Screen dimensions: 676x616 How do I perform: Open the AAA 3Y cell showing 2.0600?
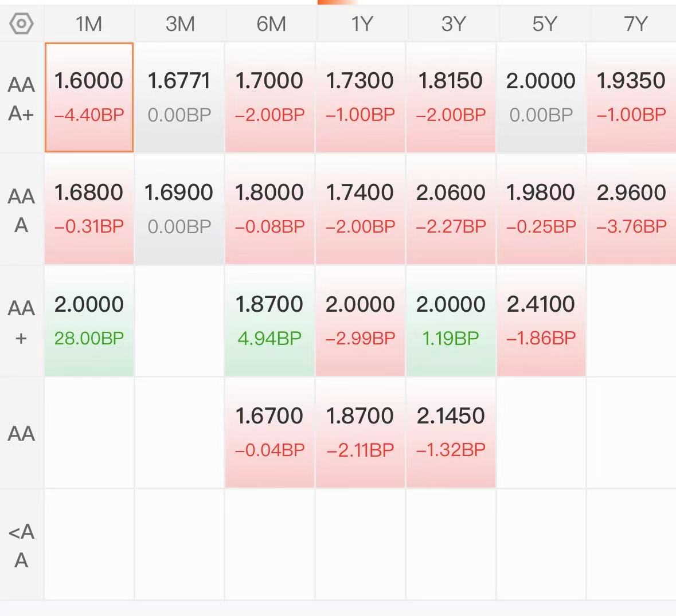pos(451,209)
